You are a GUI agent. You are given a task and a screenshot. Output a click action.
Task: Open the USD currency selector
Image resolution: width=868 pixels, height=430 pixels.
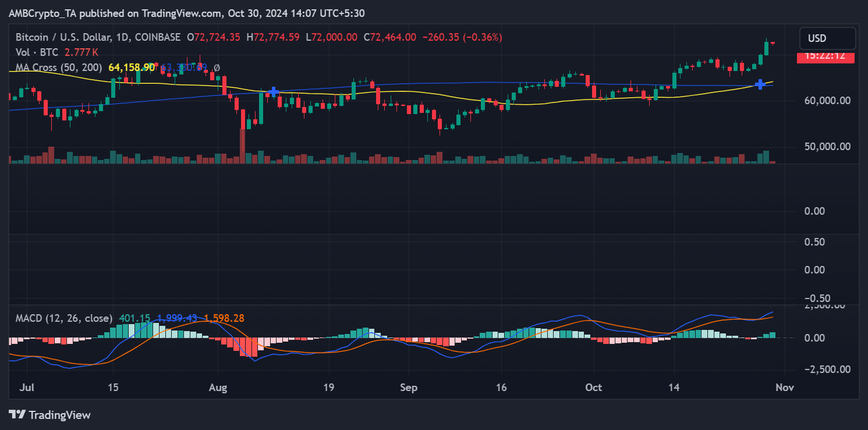click(x=827, y=38)
